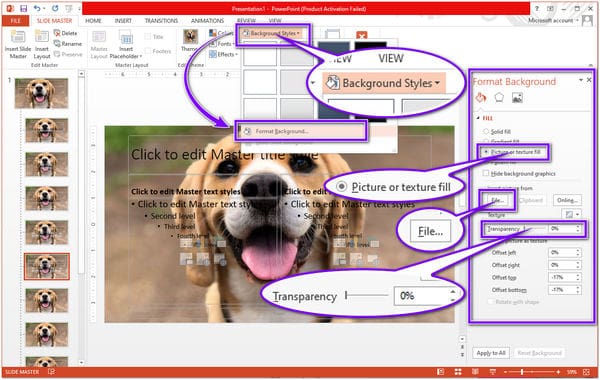Click the Undo arrow icon
This screenshot has height=380, width=600.
[x=37, y=8]
